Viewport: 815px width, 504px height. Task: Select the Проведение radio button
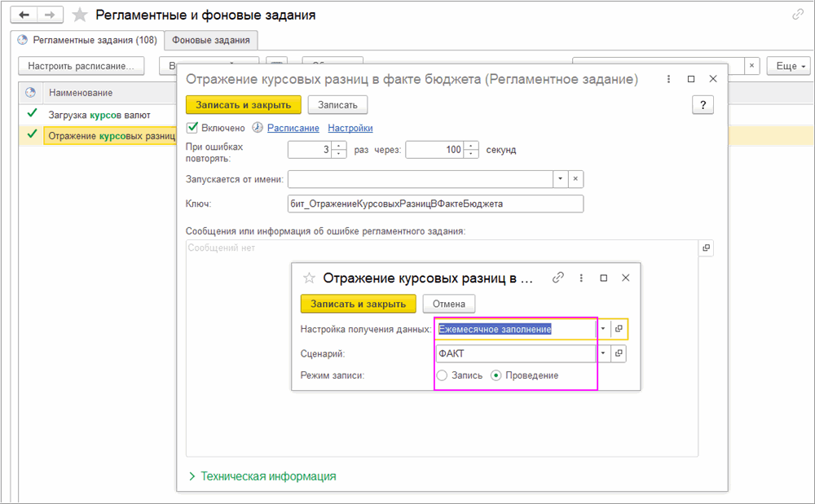(496, 375)
